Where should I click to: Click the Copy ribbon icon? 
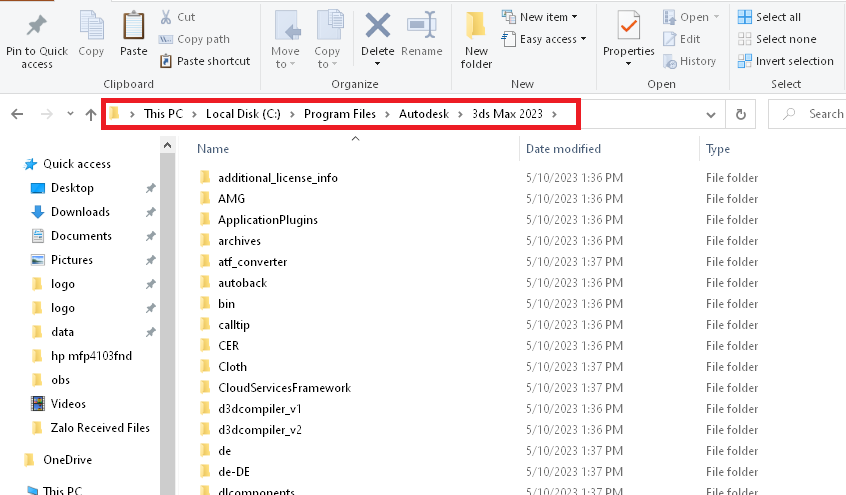click(x=91, y=26)
